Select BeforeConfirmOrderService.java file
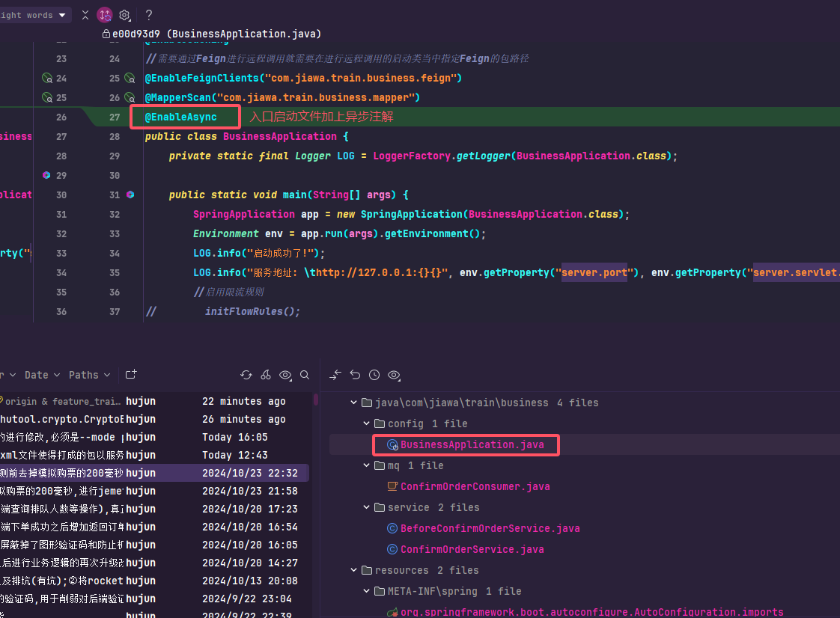The width and height of the screenshot is (840, 618). coord(490,528)
